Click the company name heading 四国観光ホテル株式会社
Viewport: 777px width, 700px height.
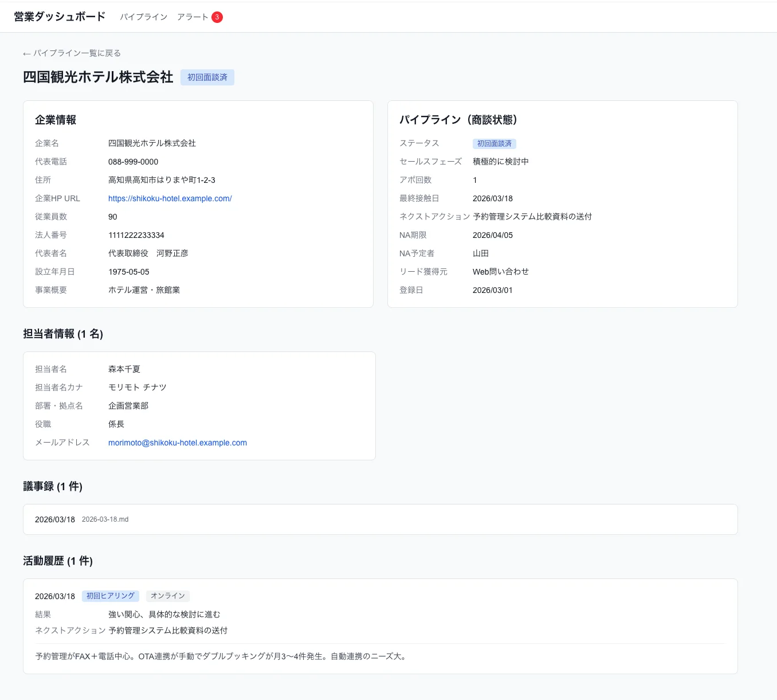tap(98, 77)
